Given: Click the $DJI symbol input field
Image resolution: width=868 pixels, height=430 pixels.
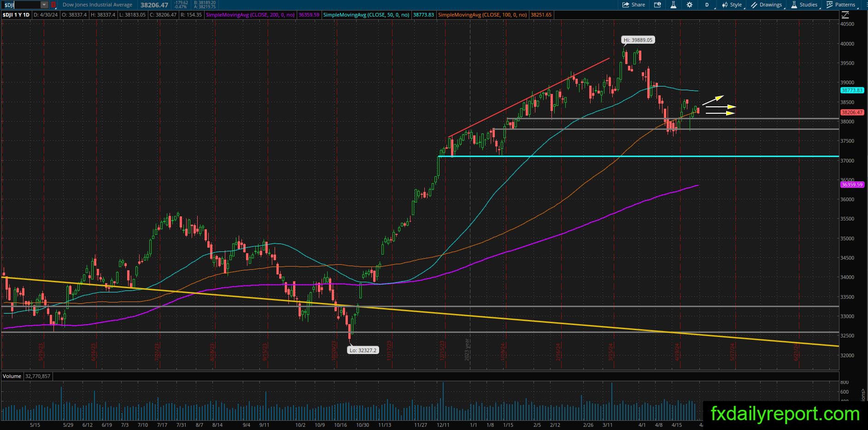Looking at the screenshot, I should click(x=21, y=5).
